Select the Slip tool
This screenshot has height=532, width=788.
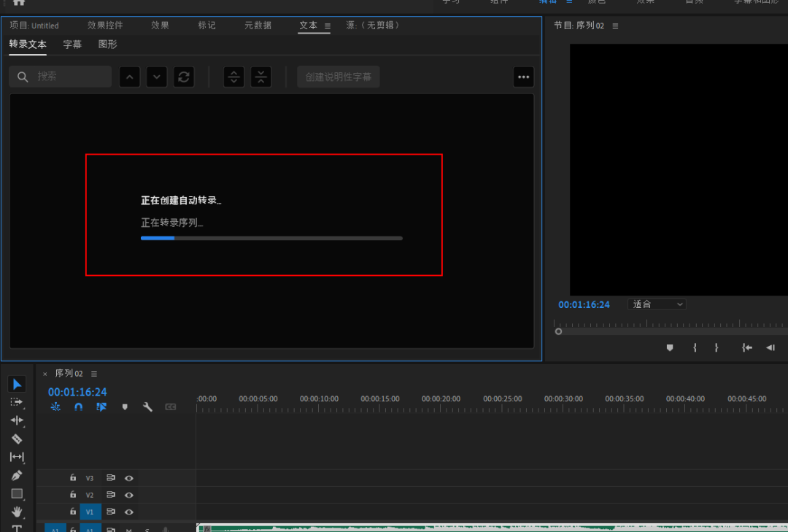click(x=17, y=457)
